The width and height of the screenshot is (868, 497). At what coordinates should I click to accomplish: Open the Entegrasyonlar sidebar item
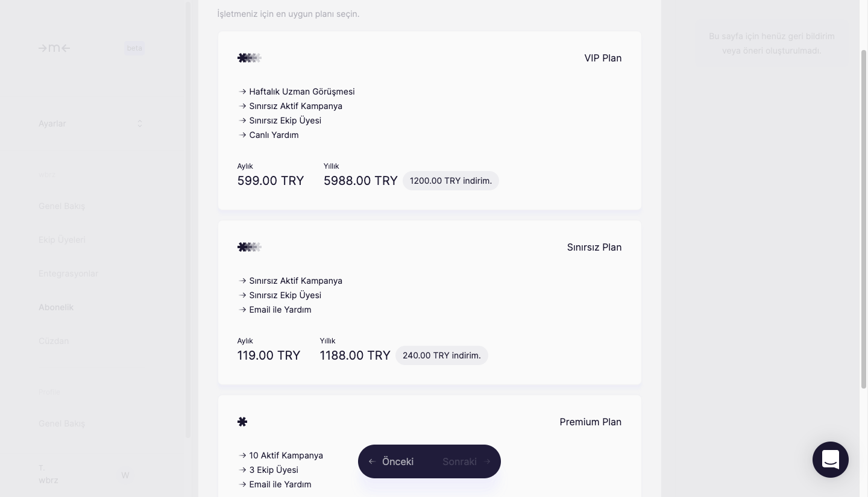68,274
